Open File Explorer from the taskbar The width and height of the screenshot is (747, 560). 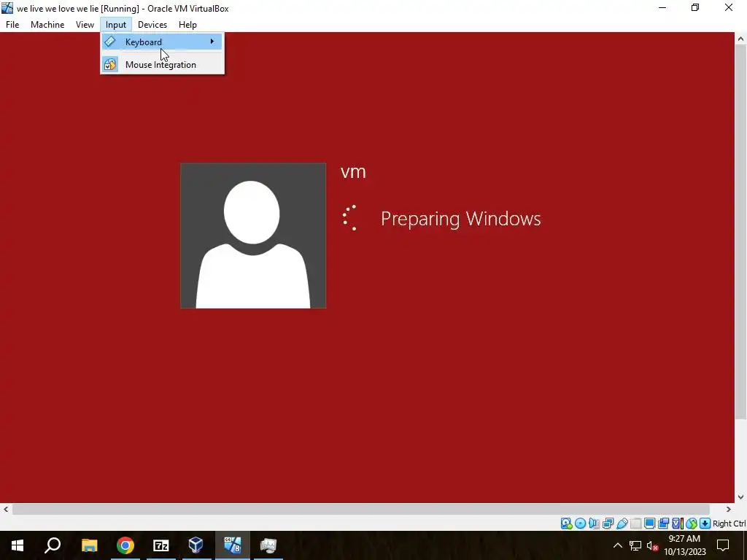click(89, 545)
